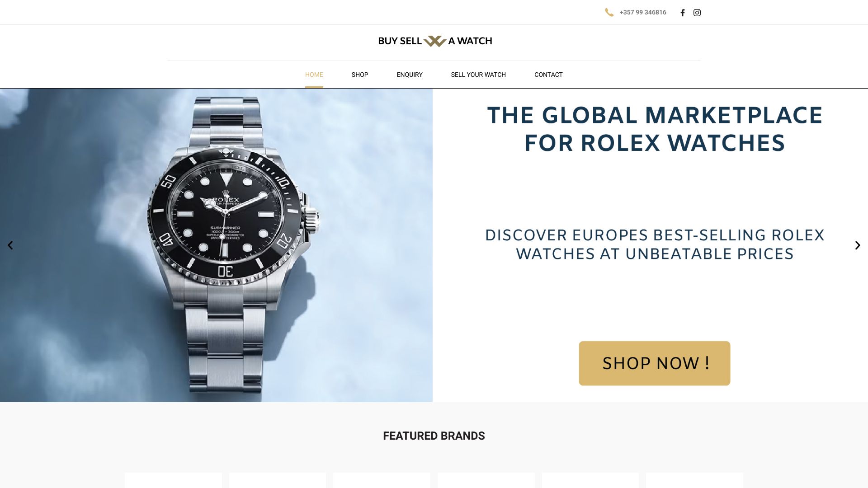The height and width of the screenshot is (488, 868).
Task: Open the Facebook page icon
Action: pyautogui.click(x=683, y=13)
